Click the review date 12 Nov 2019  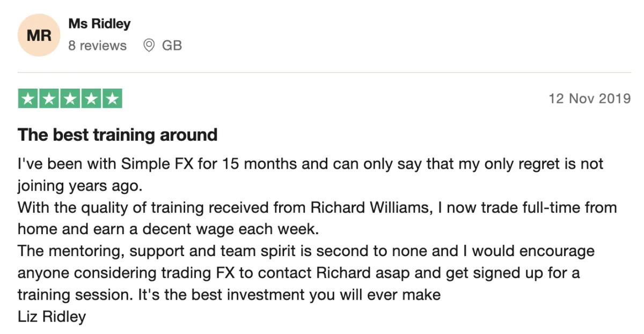[x=590, y=99]
